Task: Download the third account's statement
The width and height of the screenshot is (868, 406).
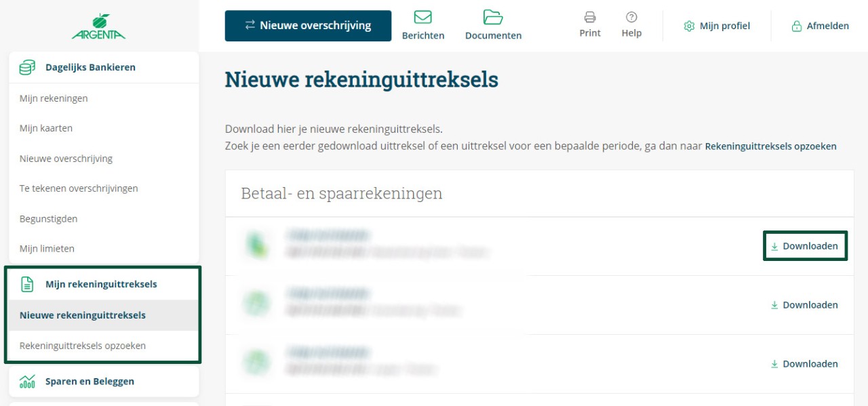Action: 805,364
